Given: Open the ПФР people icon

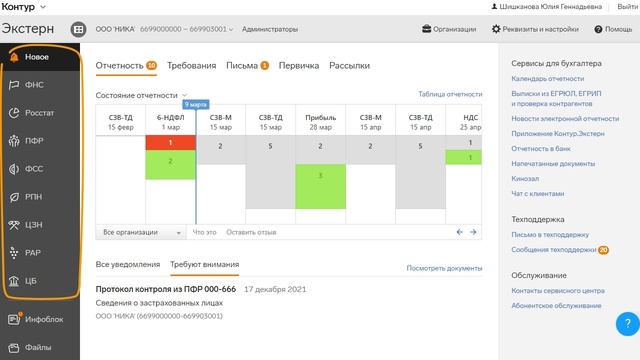Looking at the screenshot, I should click(x=14, y=141).
